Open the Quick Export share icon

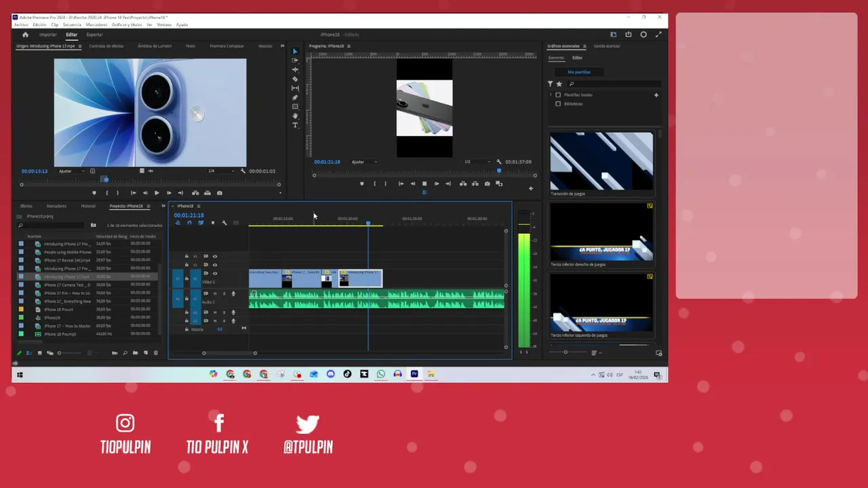[x=628, y=35]
